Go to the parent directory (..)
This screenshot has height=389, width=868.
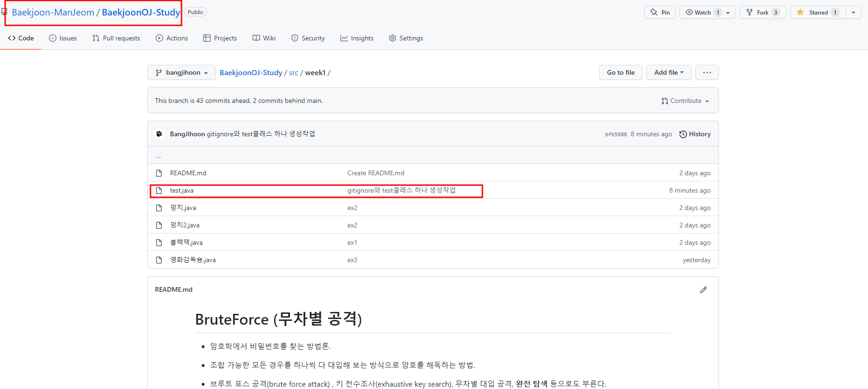point(158,156)
